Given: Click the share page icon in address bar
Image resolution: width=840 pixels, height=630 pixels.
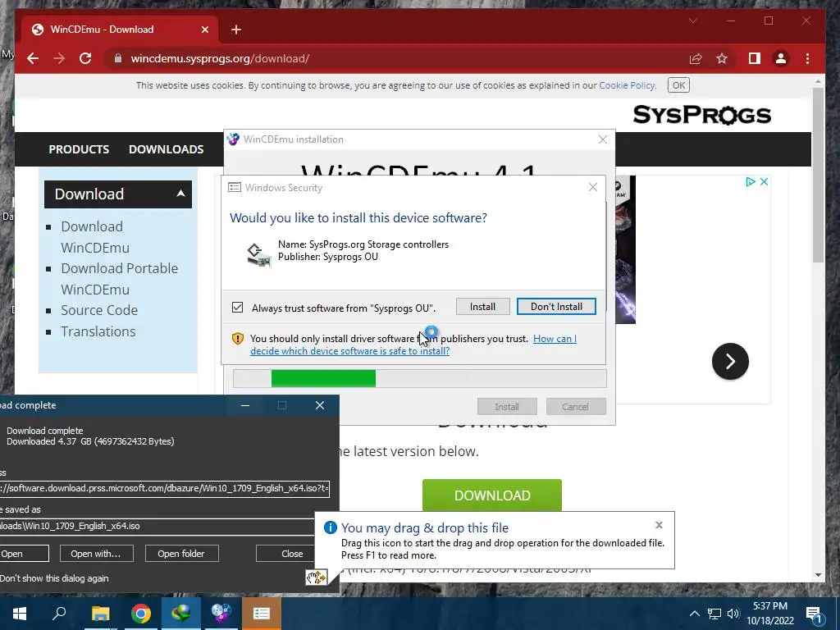Looking at the screenshot, I should pos(696,58).
